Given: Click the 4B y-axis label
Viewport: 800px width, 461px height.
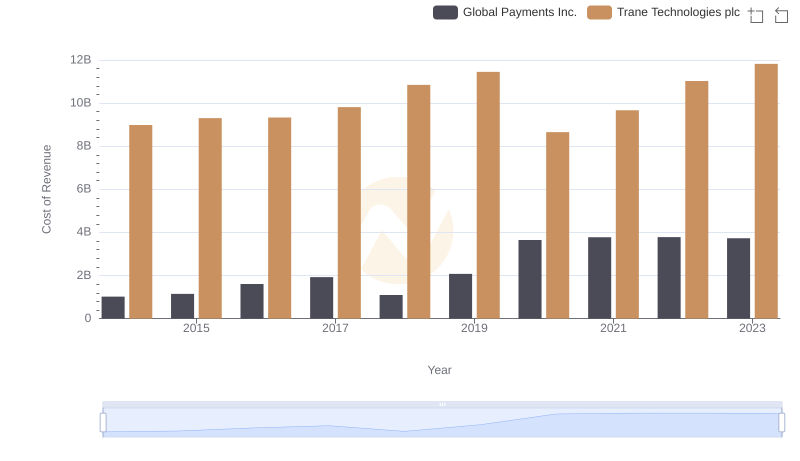Looking at the screenshot, I should 84,232.
